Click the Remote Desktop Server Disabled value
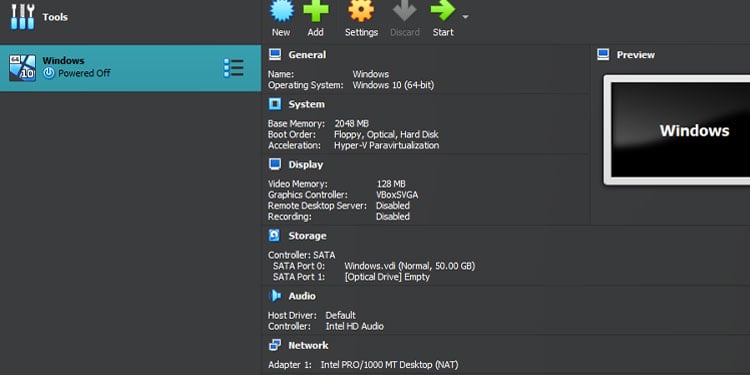Viewport: 750px width, 375px height. [x=393, y=206]
